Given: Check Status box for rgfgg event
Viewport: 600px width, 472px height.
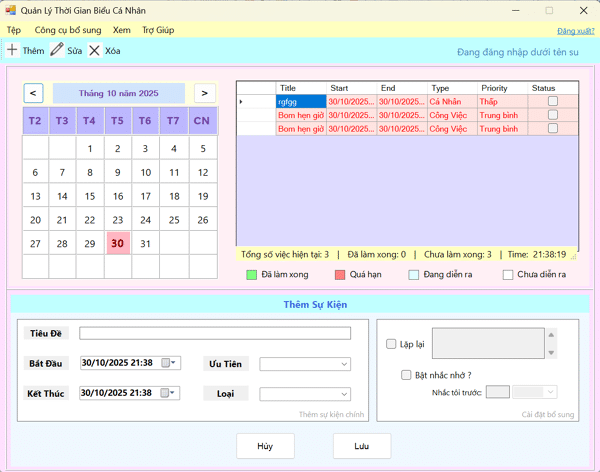Looking at the screenshot, I should 553,101.
